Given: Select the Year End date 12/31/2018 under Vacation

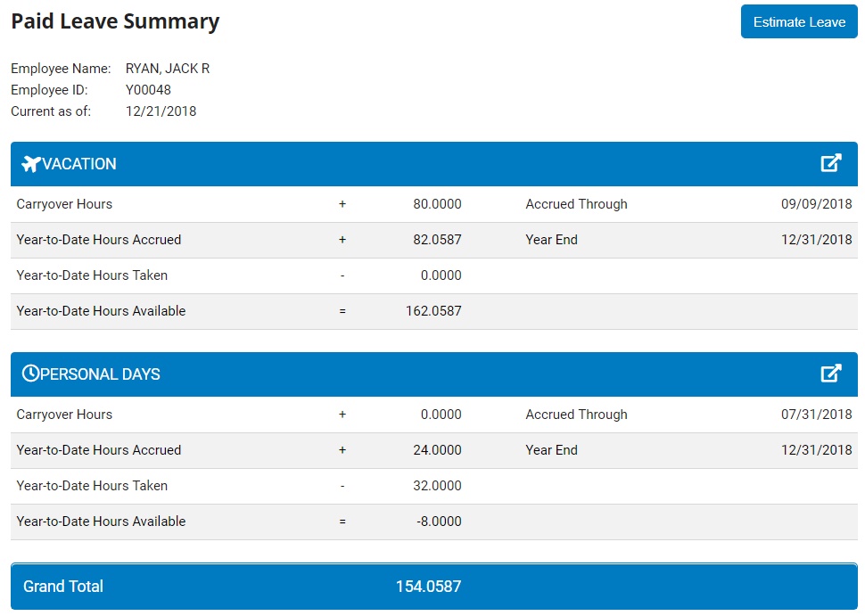Looking at the screenshot, I should pos(817,240).
